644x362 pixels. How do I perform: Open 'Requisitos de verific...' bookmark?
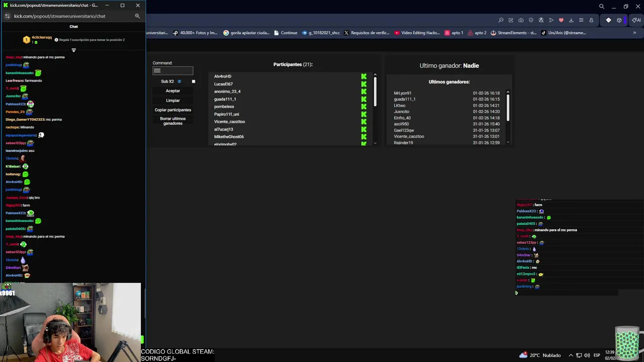coord(367,33)
